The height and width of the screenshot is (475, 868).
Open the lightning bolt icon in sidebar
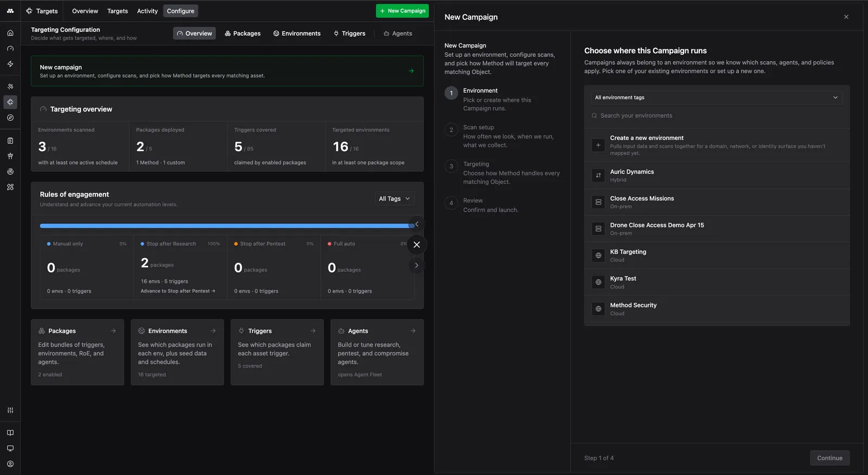tap(10, 64)
